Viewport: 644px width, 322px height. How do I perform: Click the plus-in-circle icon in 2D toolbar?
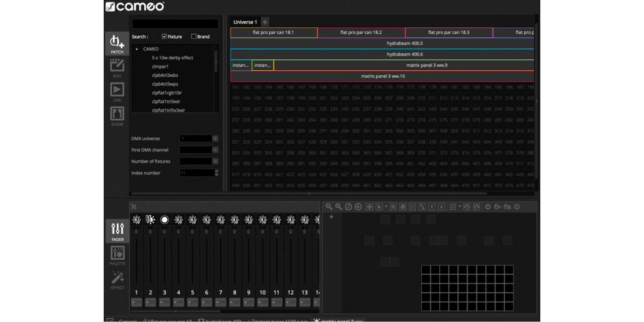(358, 207)
